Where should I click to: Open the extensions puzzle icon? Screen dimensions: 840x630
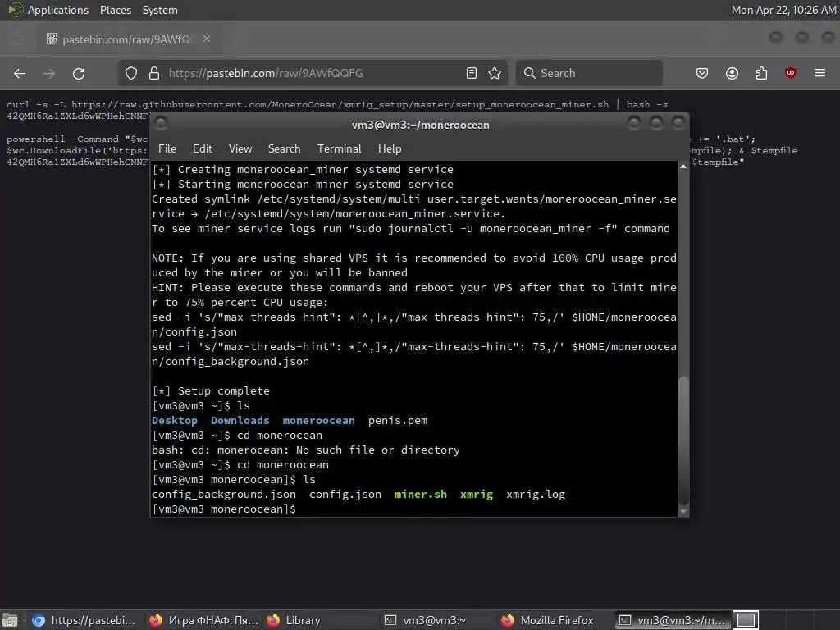761,73
